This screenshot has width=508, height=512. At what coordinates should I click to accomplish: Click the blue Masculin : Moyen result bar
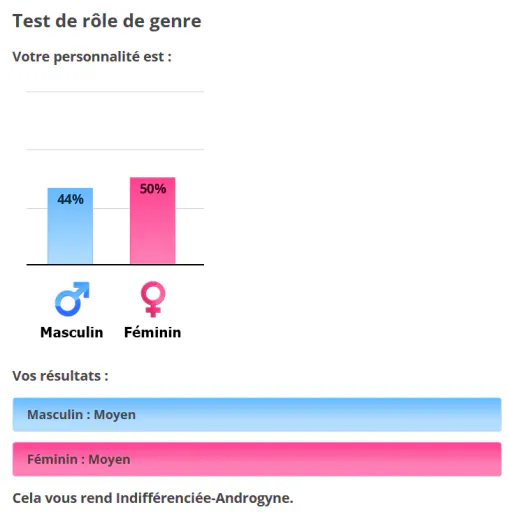pos(257,415)
